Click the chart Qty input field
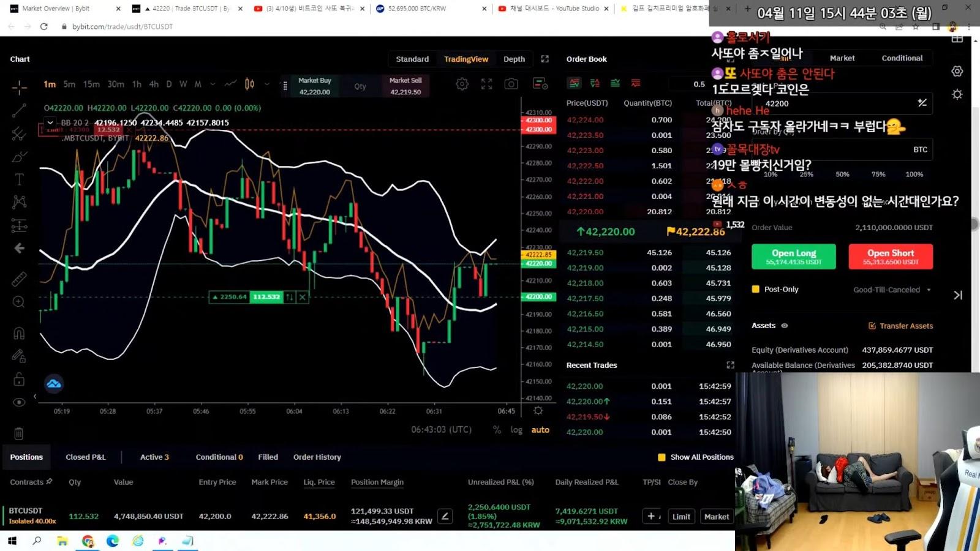This screenshot has width=980, height=551. coord(360,86)
